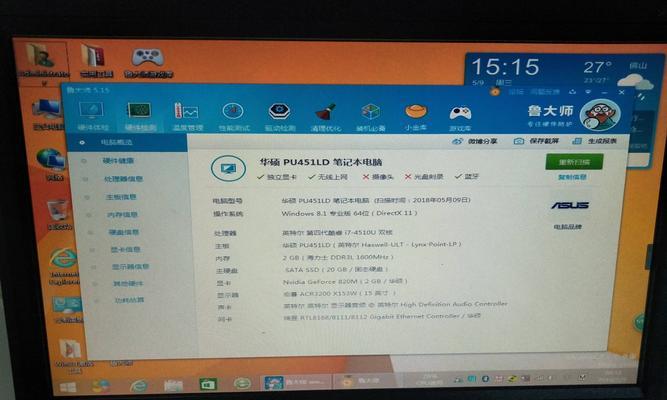
Task: Click the 华硕 PU451LD 笔记本电脑 heading
Action: [x=321, y=162]
